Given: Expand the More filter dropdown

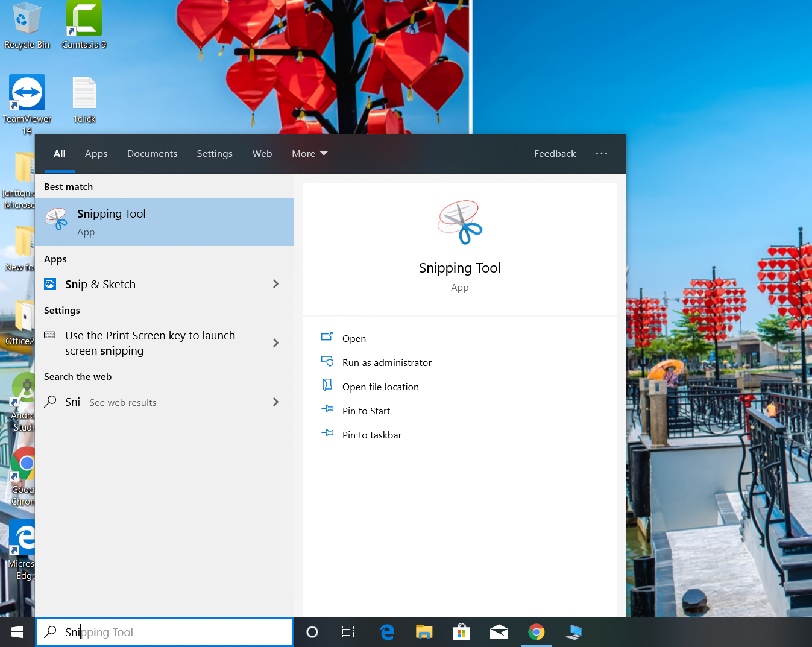Looking at the screenshot, I should click(x=310, y=154).
